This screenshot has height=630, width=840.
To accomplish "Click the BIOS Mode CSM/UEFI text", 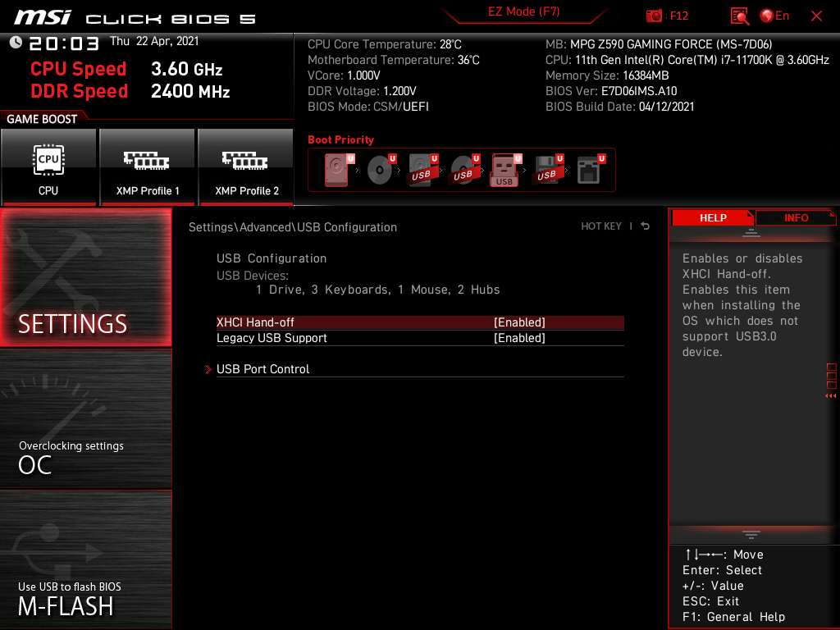I will [368, 107].
